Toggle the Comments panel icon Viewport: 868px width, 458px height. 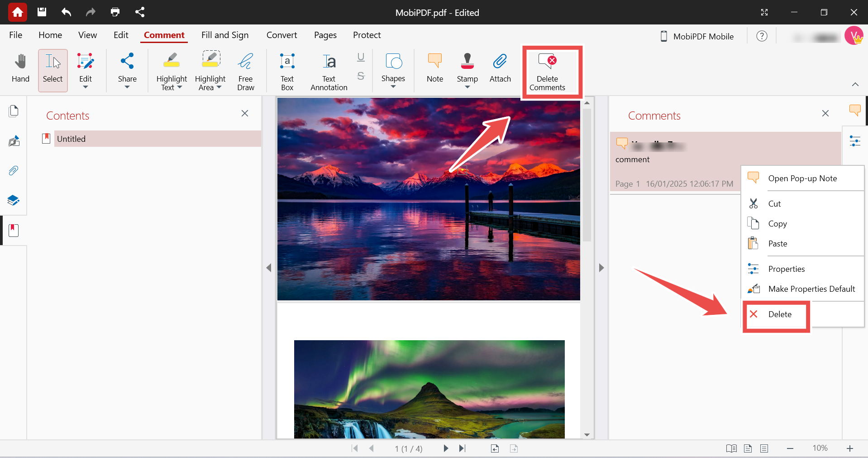(x=854, y=110)
